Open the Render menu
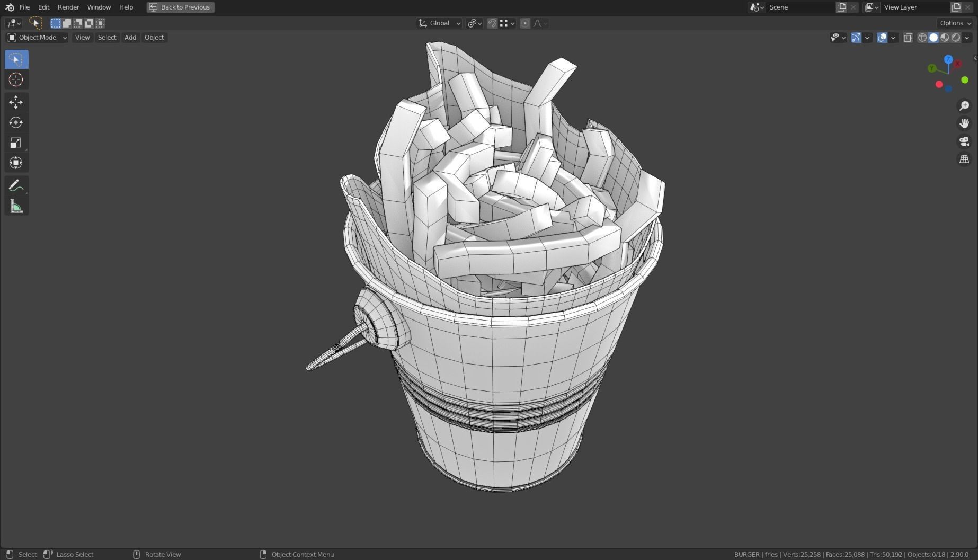The image size is (978, 560). [x=68, y=7]
